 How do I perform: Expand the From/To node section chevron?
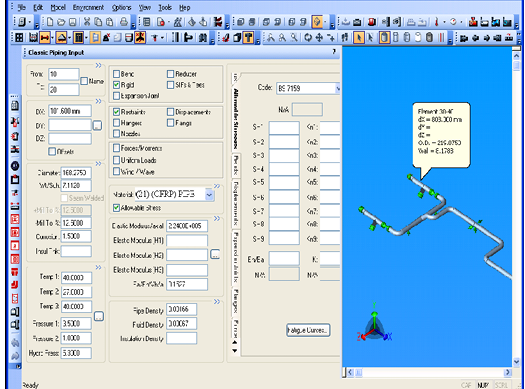98,65
